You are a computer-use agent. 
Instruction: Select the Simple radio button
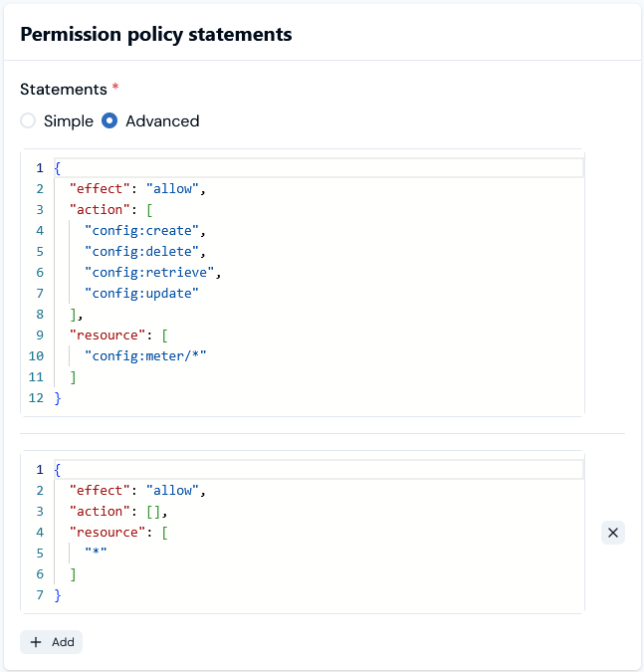[28, 120]
